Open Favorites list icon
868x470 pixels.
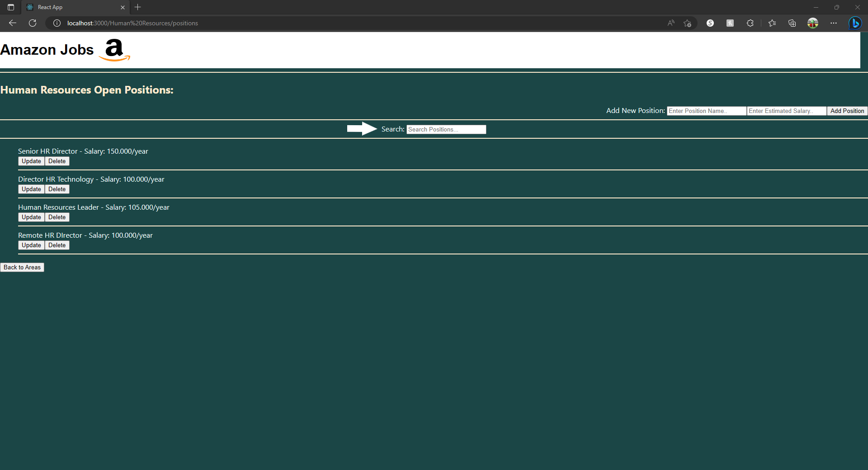(772, 23)
